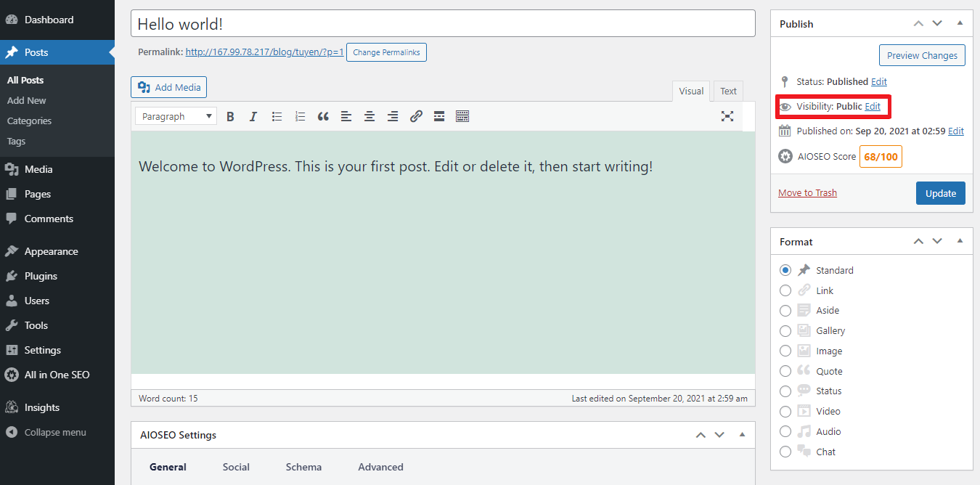The image size is (980, 485).
Task: Select Quote post format
Action: [785, 371]
